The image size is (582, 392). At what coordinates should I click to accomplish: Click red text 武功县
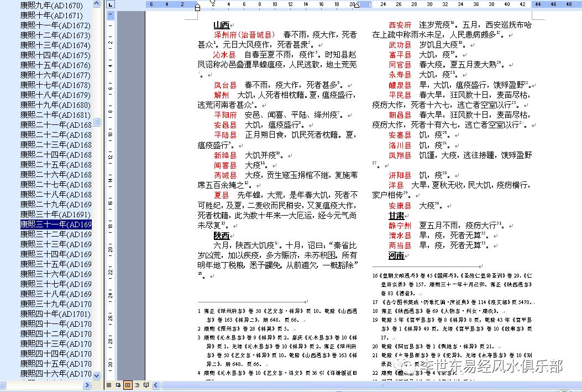pyautogui.click(x=400, y=45)
